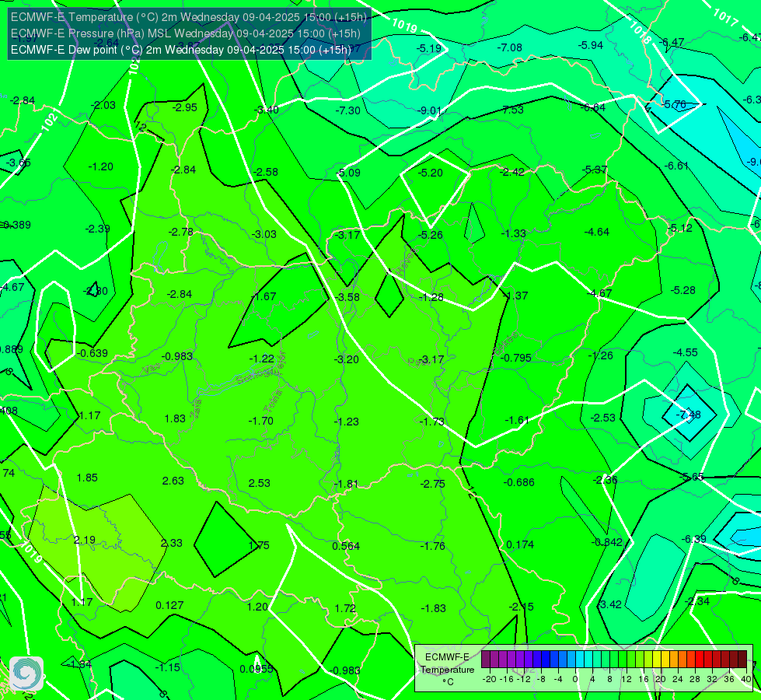Click the dew point value -5.19
This screenshot has height=700, width=761.
(x=429, y=48)
